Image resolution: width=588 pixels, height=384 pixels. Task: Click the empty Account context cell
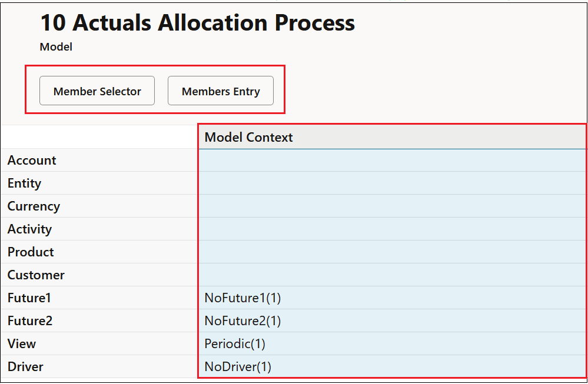[x=388, y=160]
